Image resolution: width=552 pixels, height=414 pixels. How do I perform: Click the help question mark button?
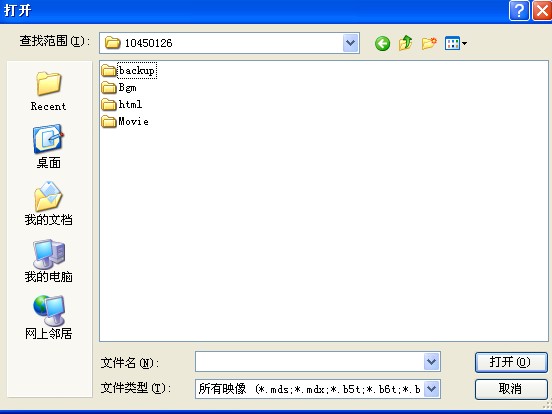tap(519, 11)
